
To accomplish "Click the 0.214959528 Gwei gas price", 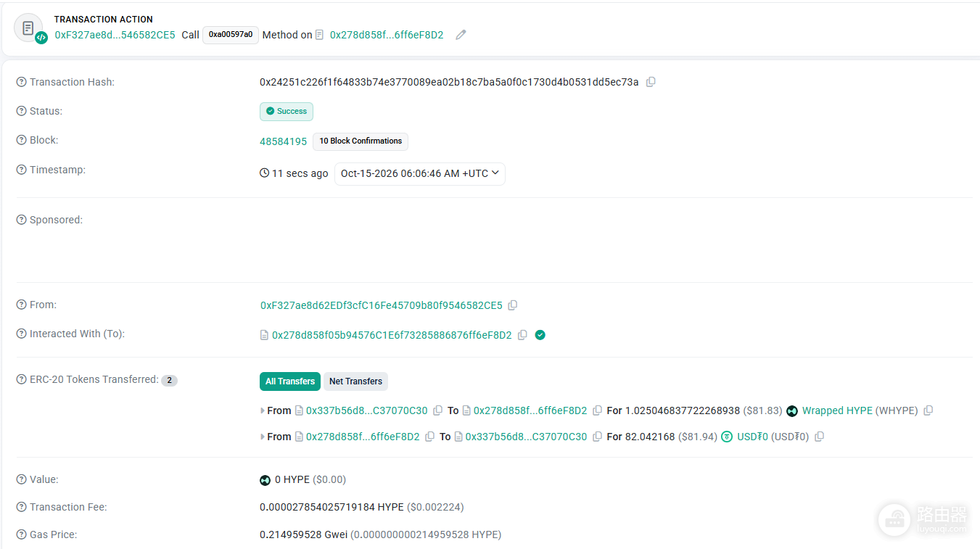I will pos(303,534).
